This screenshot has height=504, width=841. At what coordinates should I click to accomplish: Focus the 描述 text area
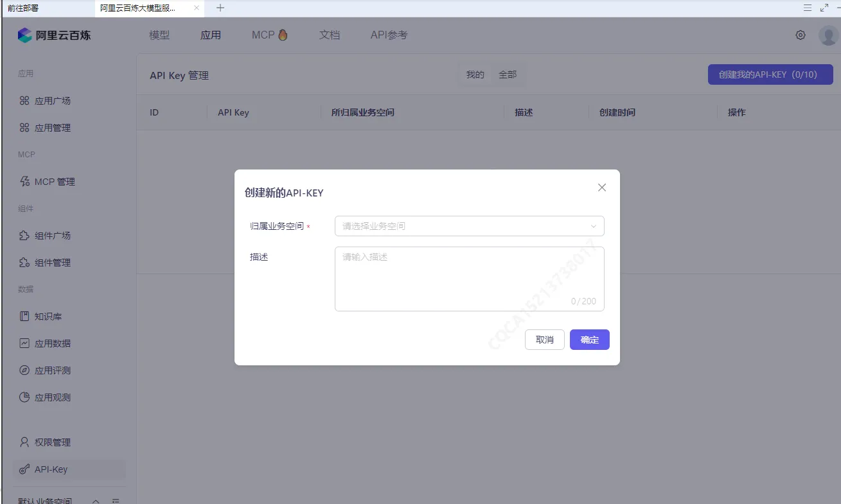tap(470, 279)
